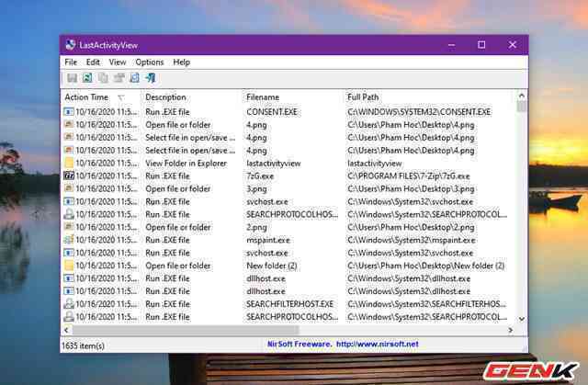Click the horizontal scrollbar thumb
The height and width of the screenshot is (385, 588).
click(186, 330)
